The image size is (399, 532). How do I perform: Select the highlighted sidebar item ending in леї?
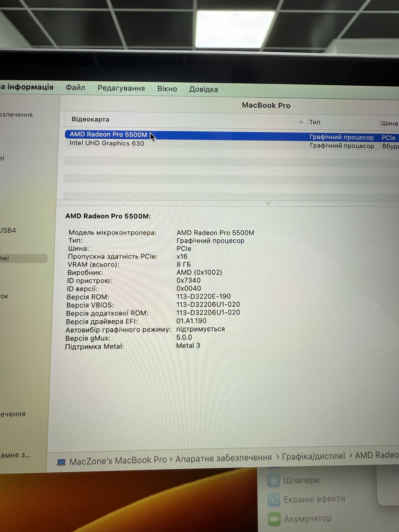pyautogui.click(x=23, y=258)
